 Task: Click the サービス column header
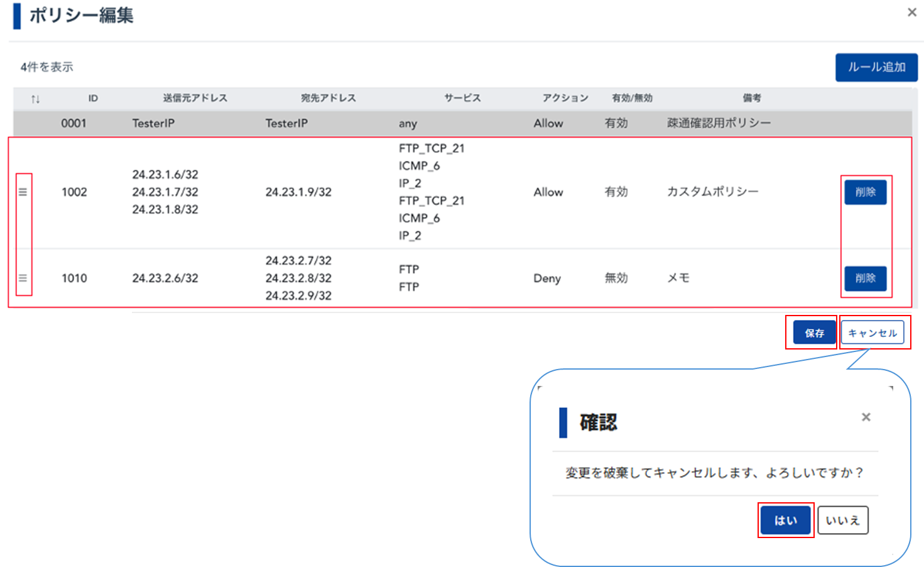tap(462, 98)
